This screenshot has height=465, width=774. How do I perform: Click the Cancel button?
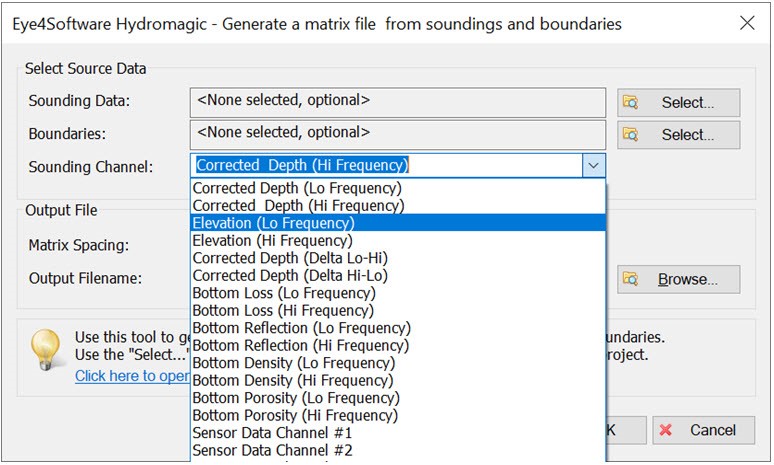pyautogui.click(x=703, y=430)
